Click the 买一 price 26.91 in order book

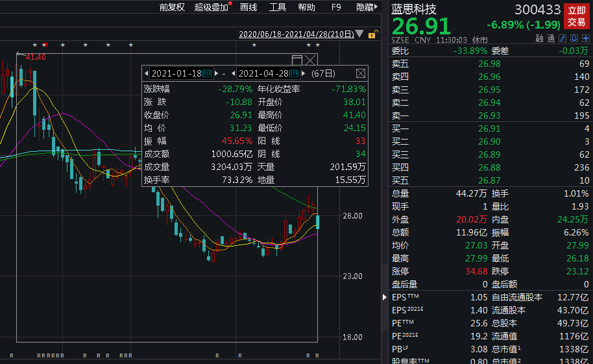click(x=489, y=128)
